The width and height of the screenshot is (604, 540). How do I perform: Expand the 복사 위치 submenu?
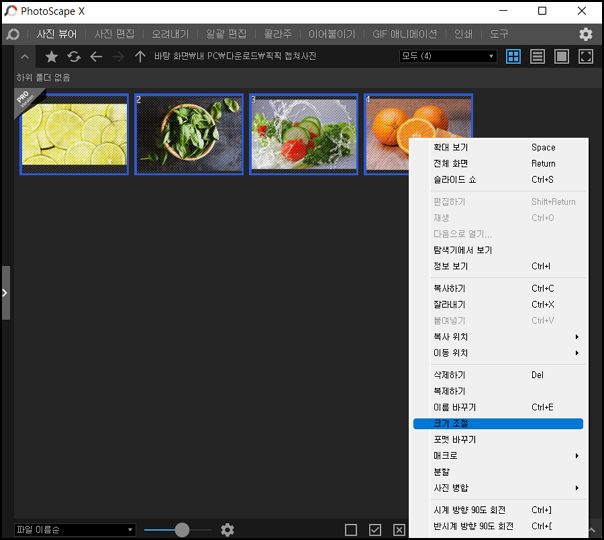pos(498,337)
